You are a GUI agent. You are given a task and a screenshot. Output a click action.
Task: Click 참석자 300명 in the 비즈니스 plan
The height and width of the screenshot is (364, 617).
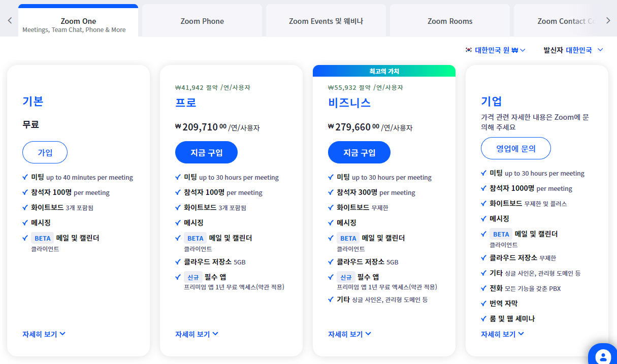(376, 192)
